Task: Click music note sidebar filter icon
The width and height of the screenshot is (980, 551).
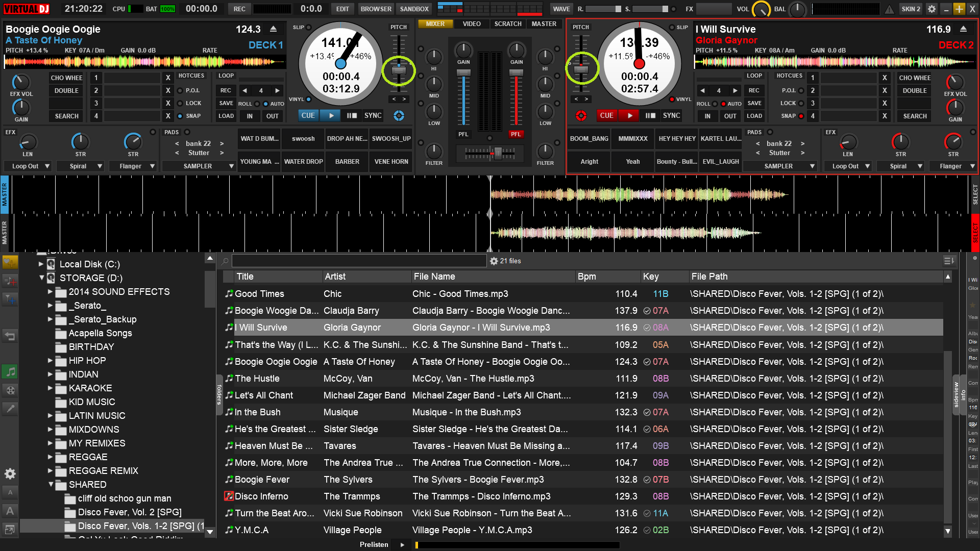Action: 10,372
